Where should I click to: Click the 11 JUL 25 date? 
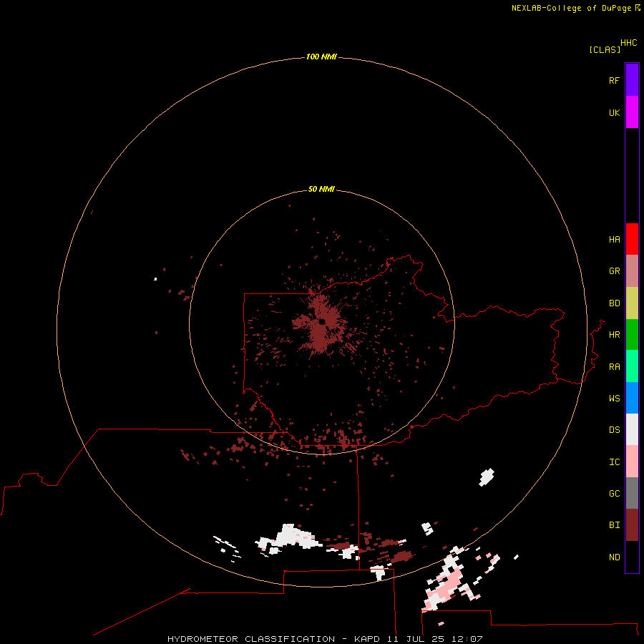[416, 639]
